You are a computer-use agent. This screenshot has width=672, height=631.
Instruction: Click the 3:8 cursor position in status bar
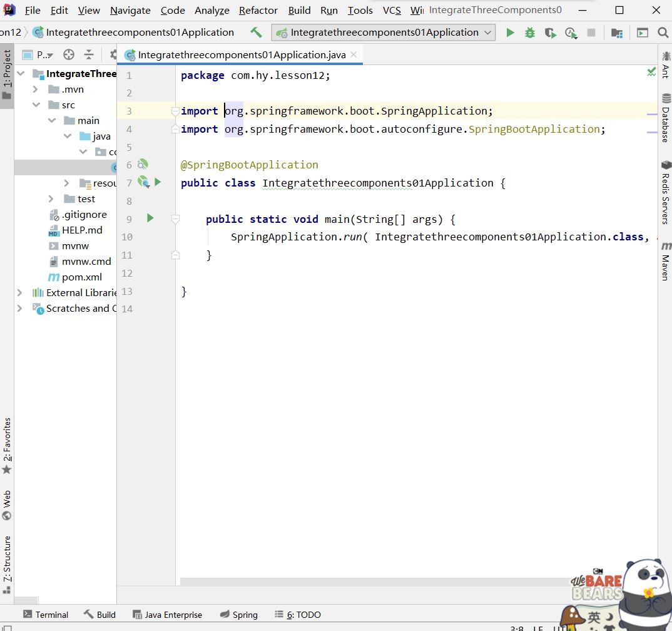(517, 628)
